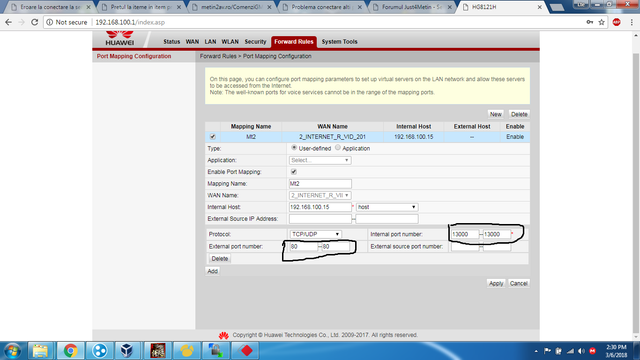
Task: Click the 192.168.100.15 table cell
Action: click(413, 137)
